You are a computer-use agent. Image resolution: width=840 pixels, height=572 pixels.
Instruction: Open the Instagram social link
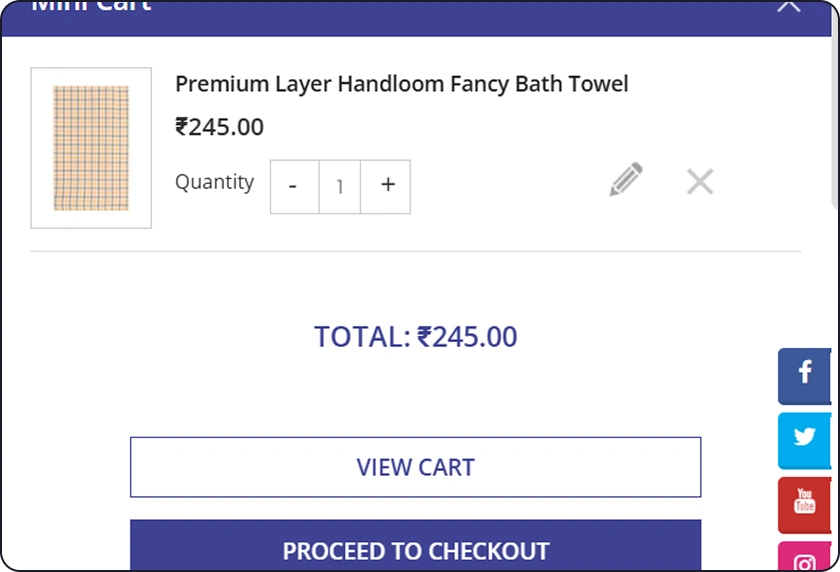tap(804, 557)
